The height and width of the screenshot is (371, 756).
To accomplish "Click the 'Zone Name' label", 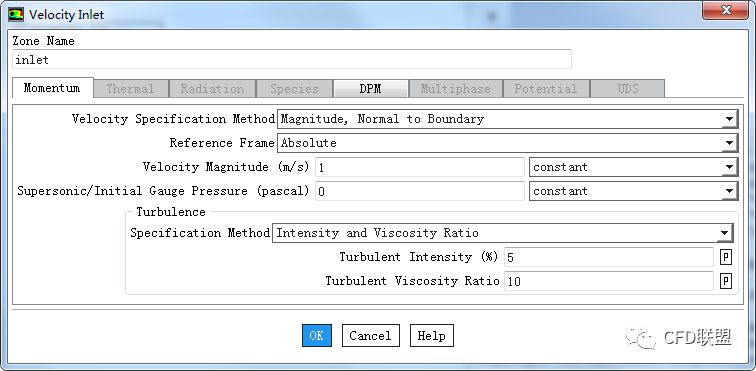I will (x=43, y=41).
